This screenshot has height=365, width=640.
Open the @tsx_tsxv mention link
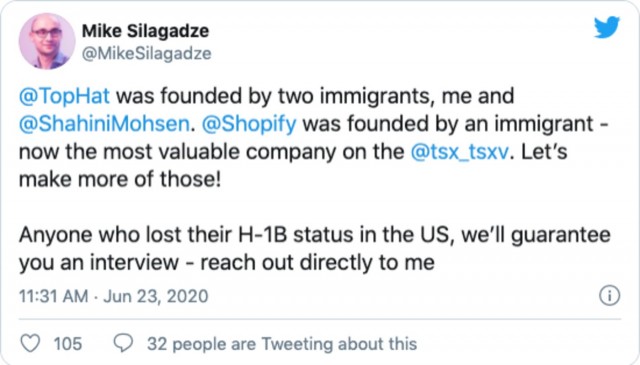460,151
